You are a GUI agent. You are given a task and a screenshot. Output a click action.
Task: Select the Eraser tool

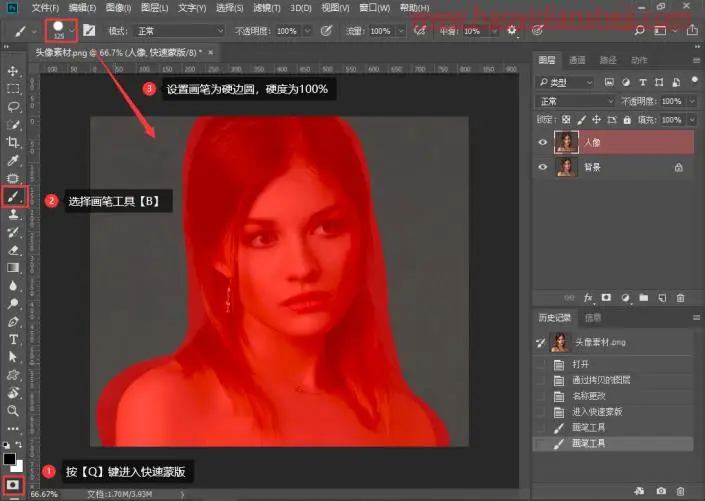click(x=13, y=250)
